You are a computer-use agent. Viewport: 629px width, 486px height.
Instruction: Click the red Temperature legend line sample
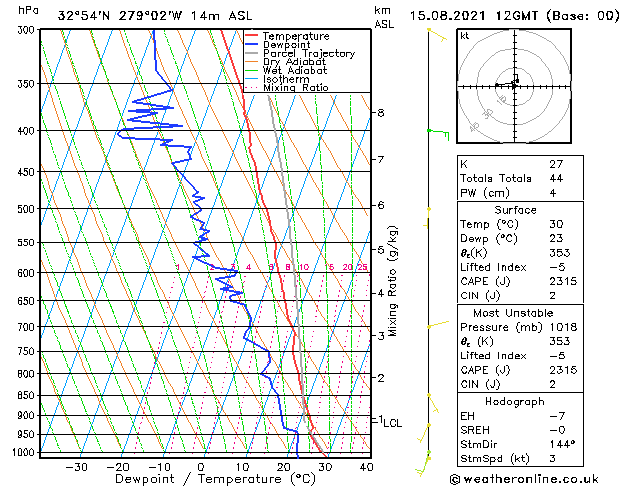point(251,36)
